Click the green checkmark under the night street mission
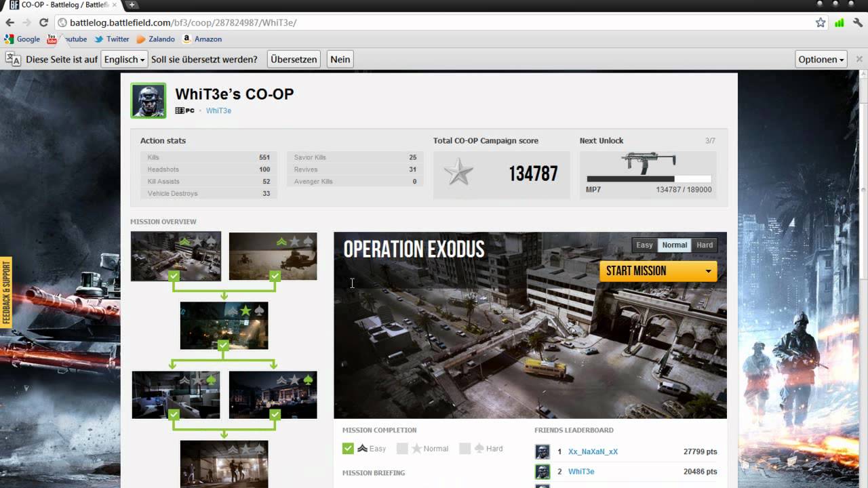 pos(223,346)
